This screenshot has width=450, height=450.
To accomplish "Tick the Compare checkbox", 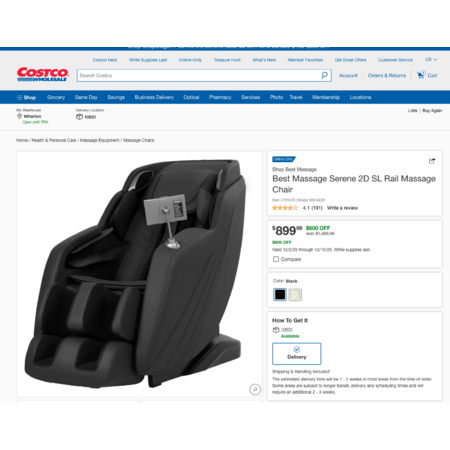I will [276, 259].
